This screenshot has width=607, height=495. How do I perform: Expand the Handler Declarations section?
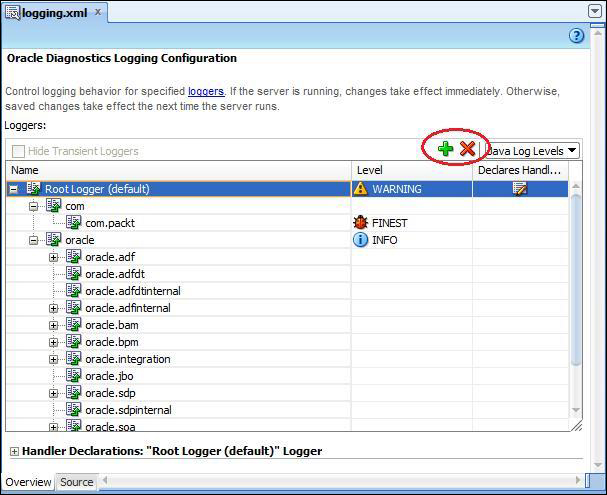tap(14, 452)
